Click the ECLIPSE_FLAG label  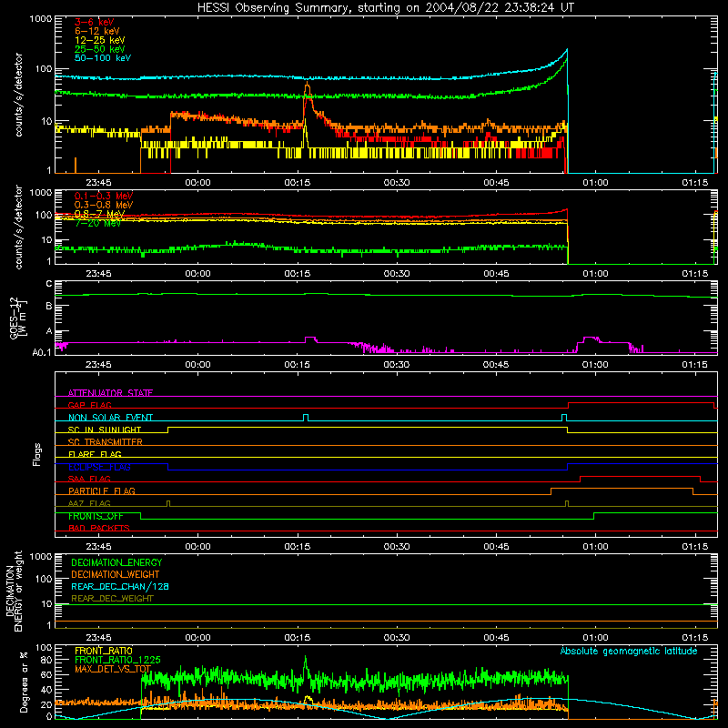click(x=99, y=467)
